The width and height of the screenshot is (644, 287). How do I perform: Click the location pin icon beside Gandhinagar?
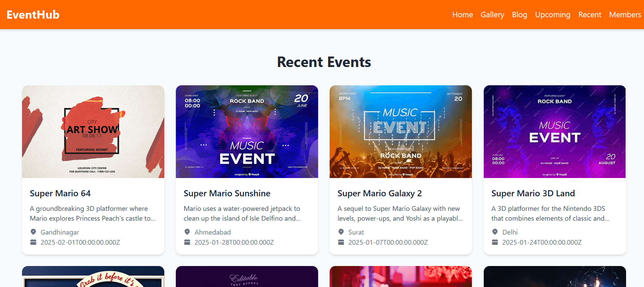pyautogui.click(x=33, y=232)
